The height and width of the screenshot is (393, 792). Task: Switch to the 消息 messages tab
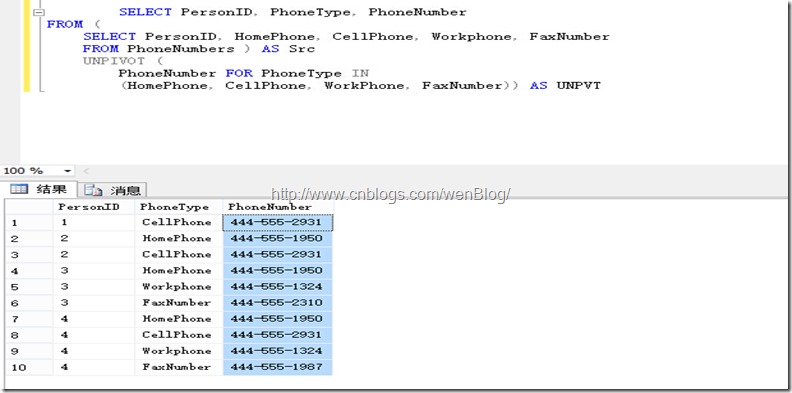click(112, 190)
